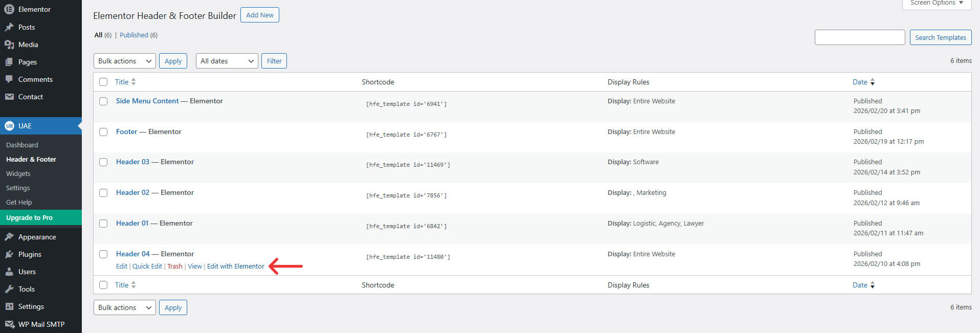The width and height of the screenshot is (980, 333).
Task: Open Media via its sidebar icon
Action: tap(9, 45)
